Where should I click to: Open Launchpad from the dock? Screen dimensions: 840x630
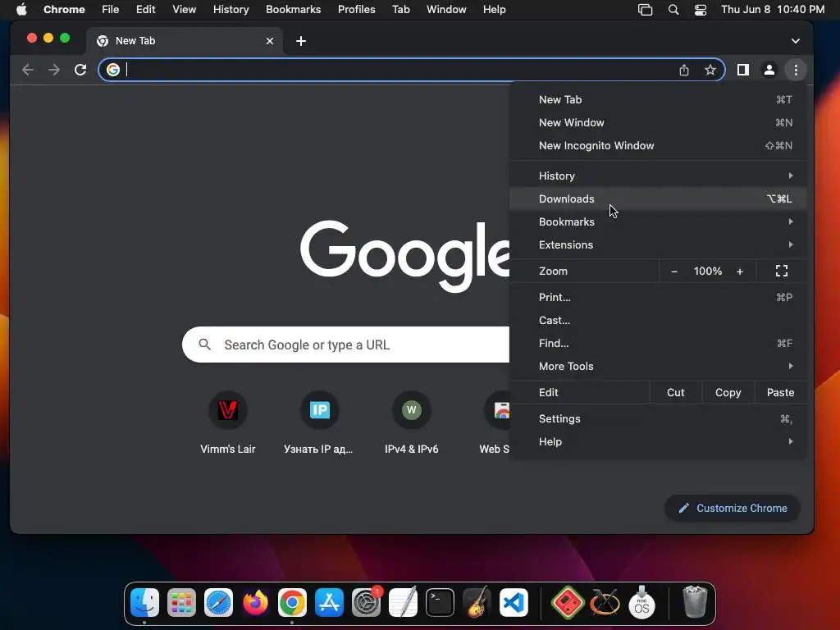(181, 603)
